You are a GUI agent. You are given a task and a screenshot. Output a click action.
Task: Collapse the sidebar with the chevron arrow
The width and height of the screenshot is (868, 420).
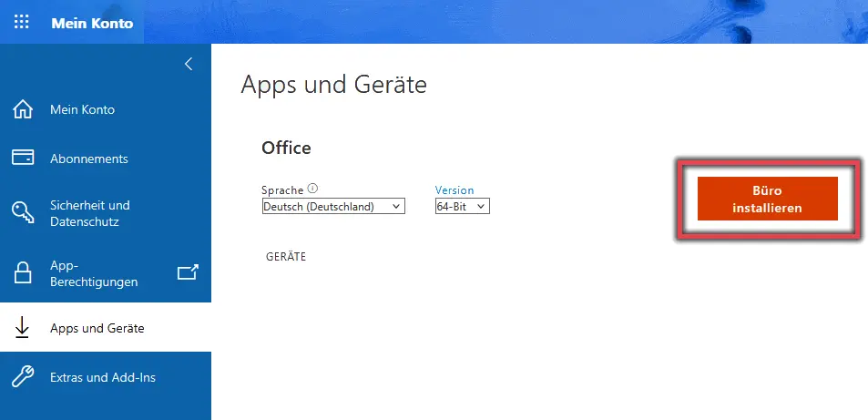pyautogui.click(x=189, y=64)
